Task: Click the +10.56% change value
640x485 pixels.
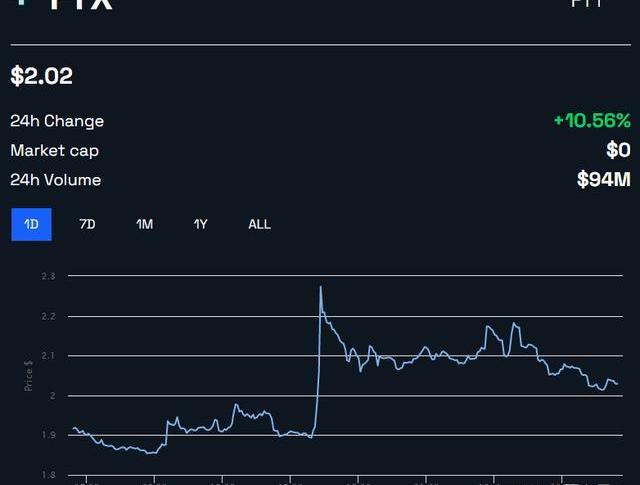Action: [592, 121]
